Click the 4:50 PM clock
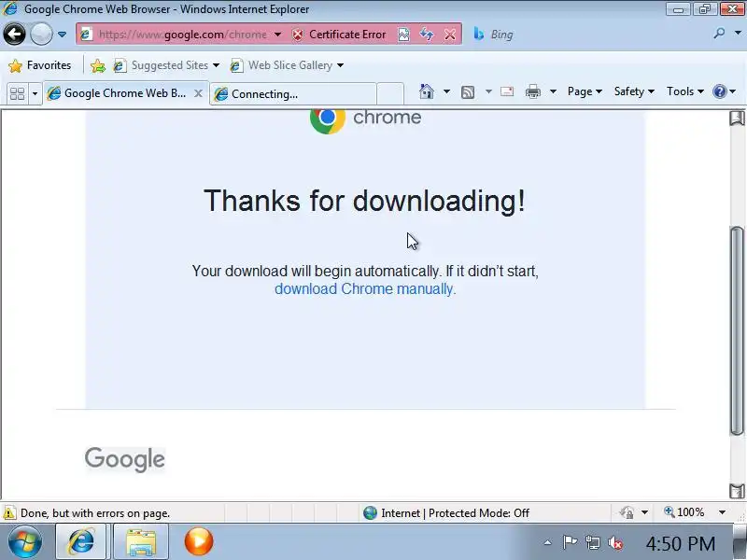Image resolution: width=747 pixels, height=560 pixels. pos(681,543)
